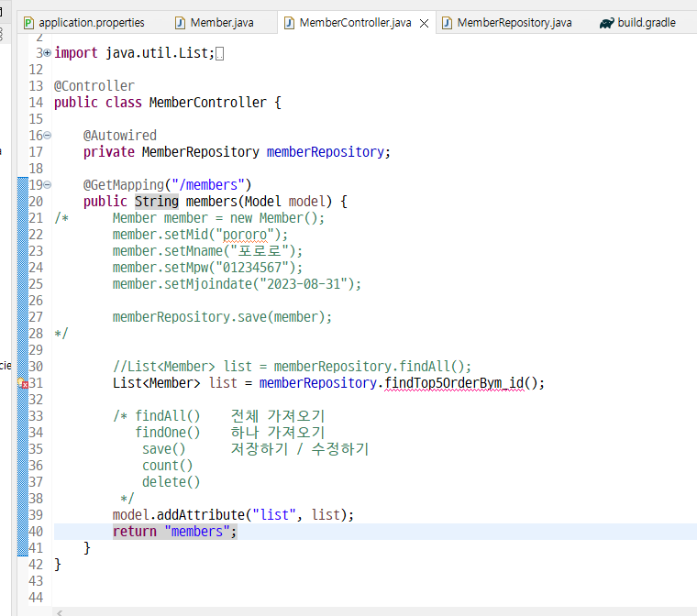
Task: Click the underlined findTop5OrderBym_id method call
Action: click(454, 382)
